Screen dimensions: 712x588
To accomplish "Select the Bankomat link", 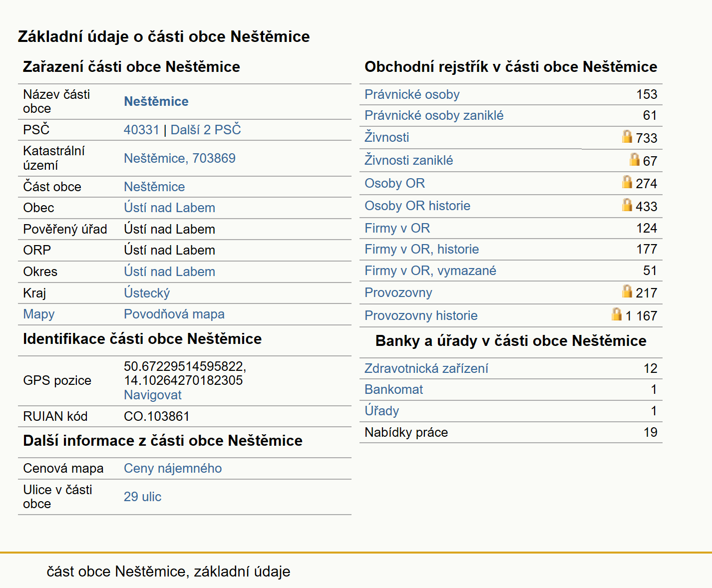I will click(x=393, y=389).
